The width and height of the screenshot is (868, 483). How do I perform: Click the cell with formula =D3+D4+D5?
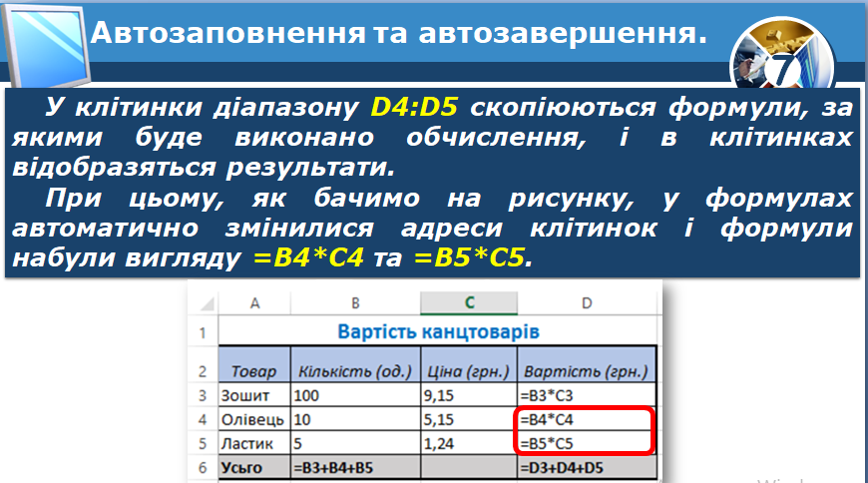point(587,467)
